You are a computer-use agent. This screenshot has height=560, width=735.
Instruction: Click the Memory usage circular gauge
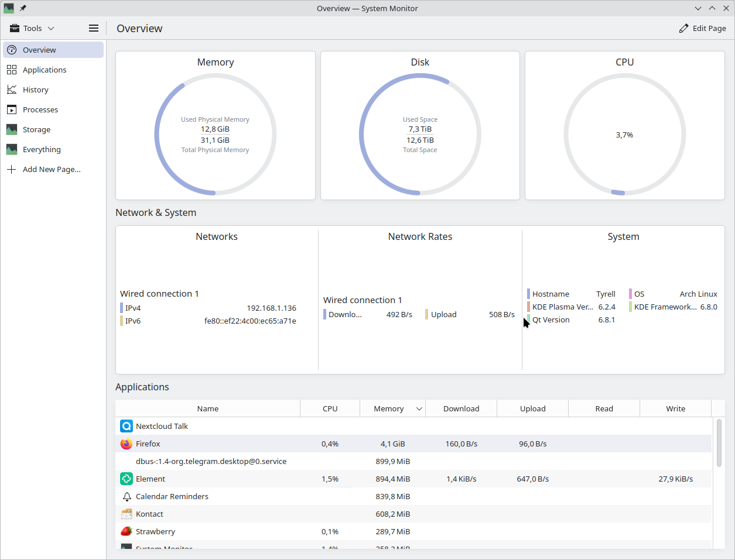216,135
